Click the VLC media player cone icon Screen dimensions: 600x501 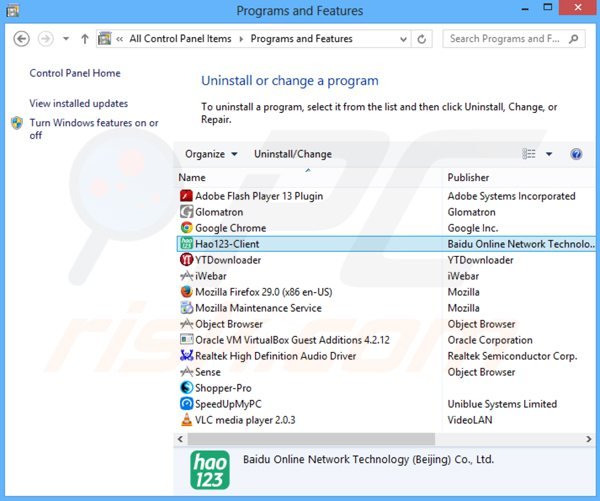point(186,420)
